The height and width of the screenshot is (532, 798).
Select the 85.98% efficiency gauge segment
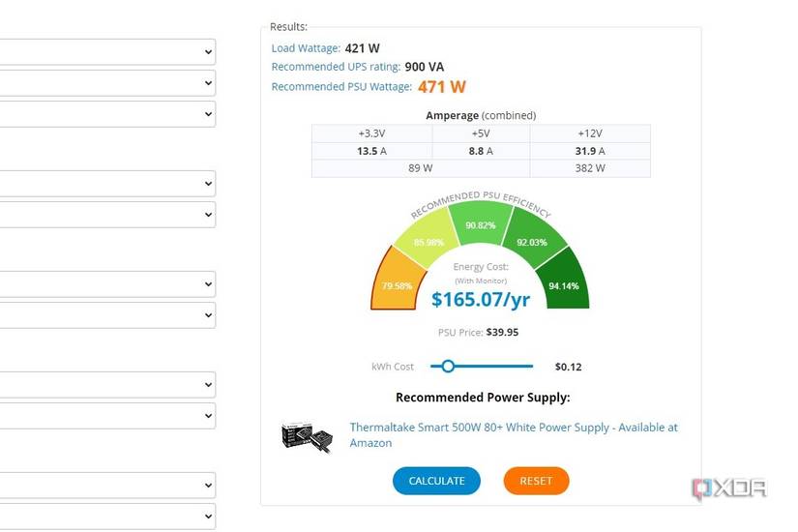[429, 242]
